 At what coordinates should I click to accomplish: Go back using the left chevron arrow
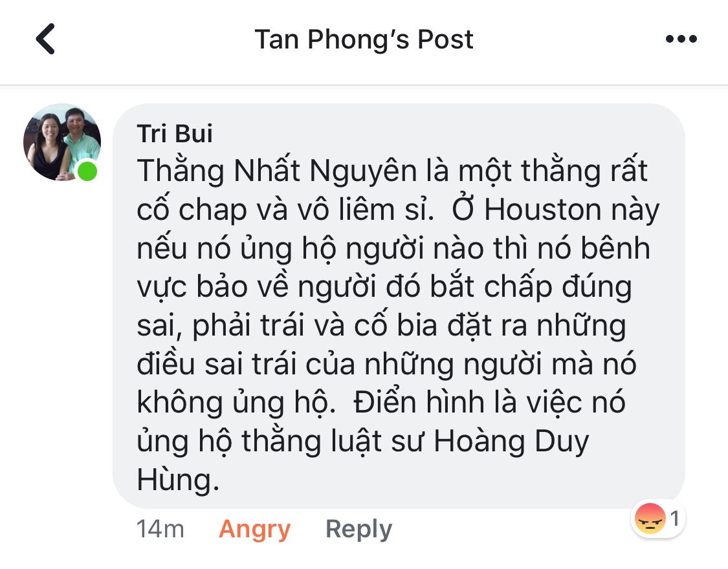coord(45,39)
